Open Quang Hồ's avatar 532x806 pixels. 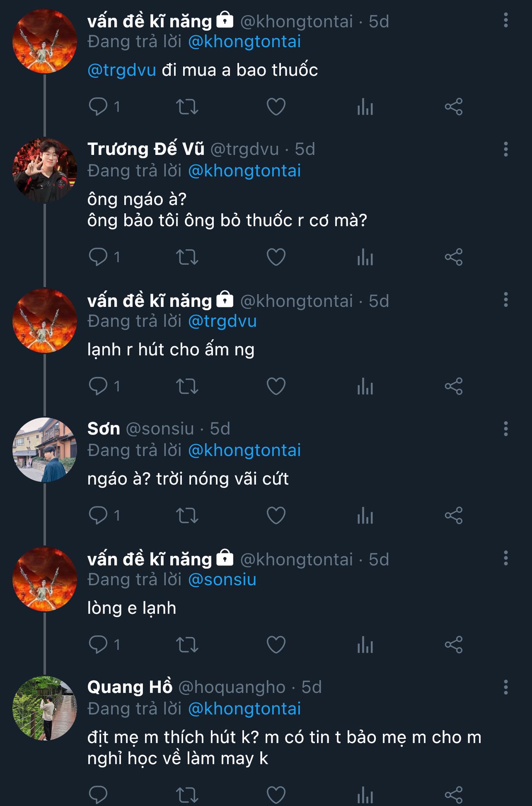tap(45, 708)
